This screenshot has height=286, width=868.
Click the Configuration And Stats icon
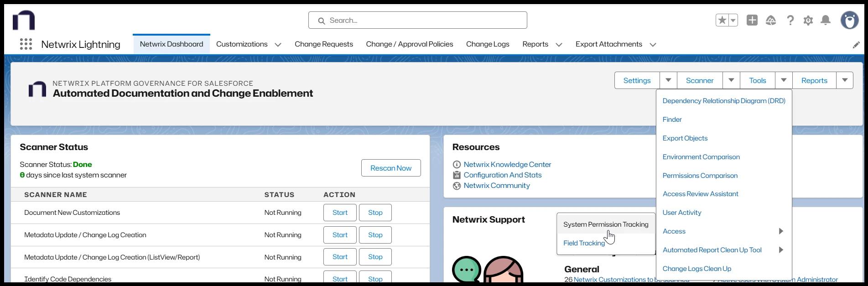457,175
